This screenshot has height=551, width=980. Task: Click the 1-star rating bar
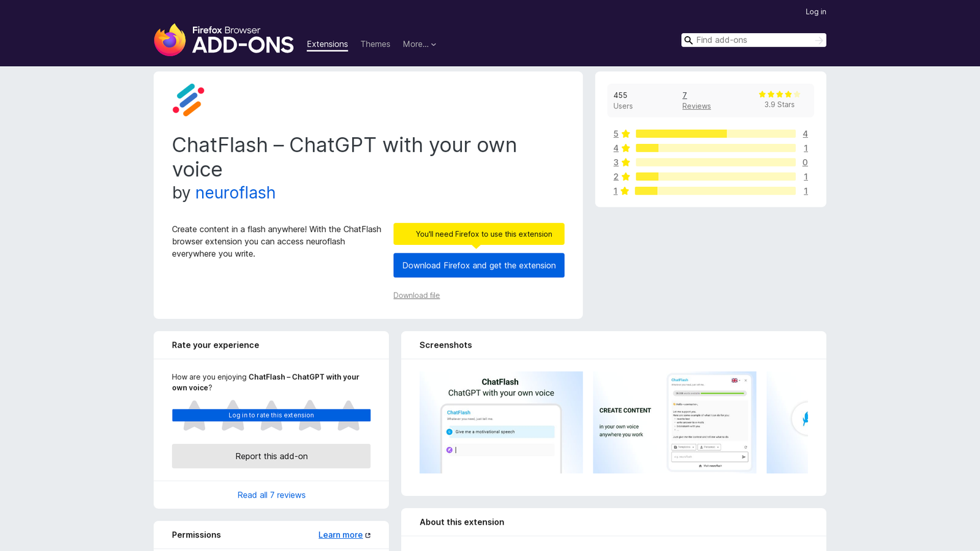click(x=715, y=191)
